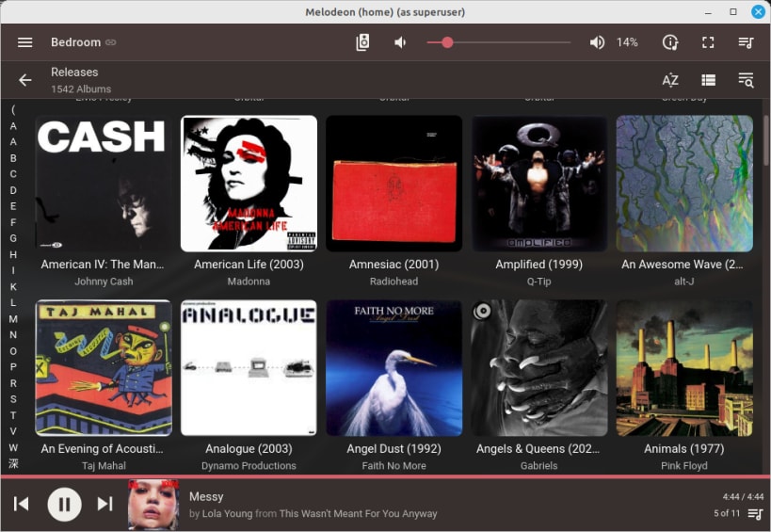This screenshot has height=532, width=771.
Task: Jump to letter E in index
Action: pyautogui.click(x=13, y=206)
